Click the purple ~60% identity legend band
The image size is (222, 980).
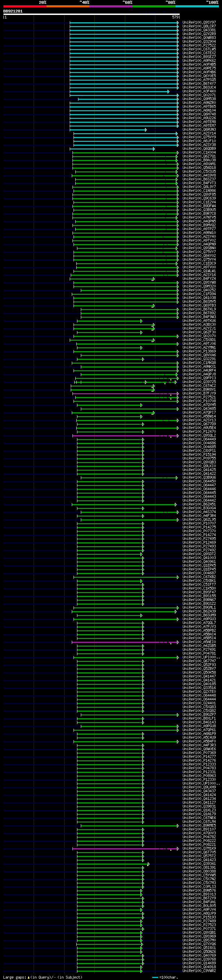coord(111,6)
